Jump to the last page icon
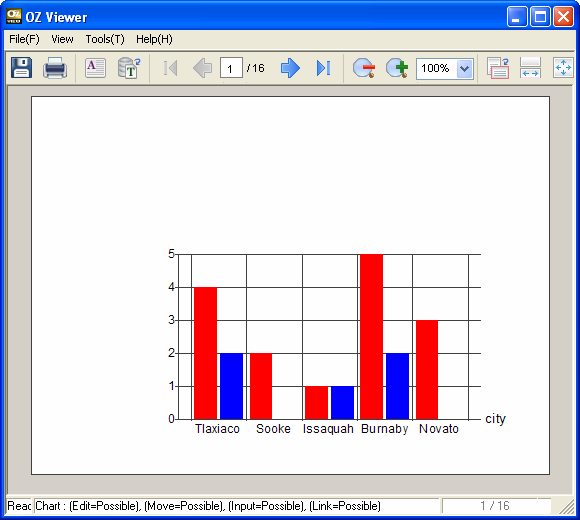580x520 pixels. 323,68
